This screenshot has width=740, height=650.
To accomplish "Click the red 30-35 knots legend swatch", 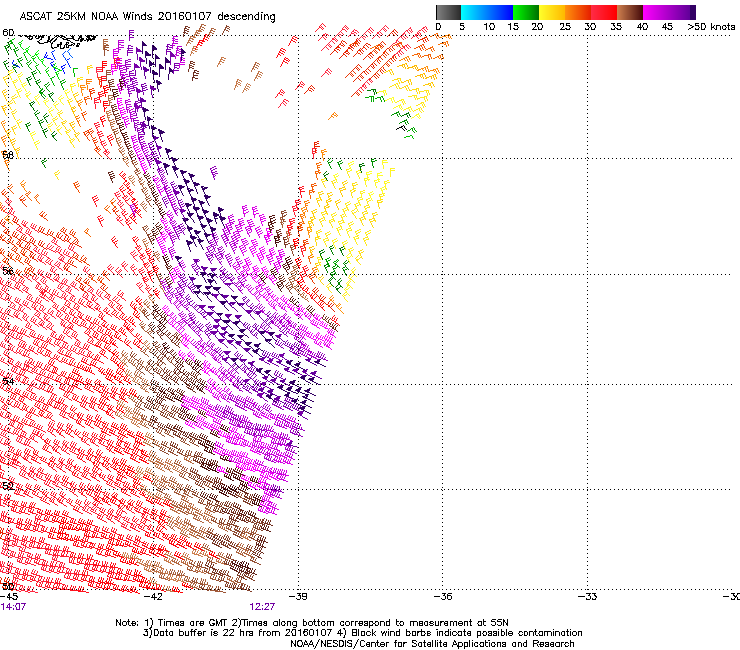I will coord(604,12).
